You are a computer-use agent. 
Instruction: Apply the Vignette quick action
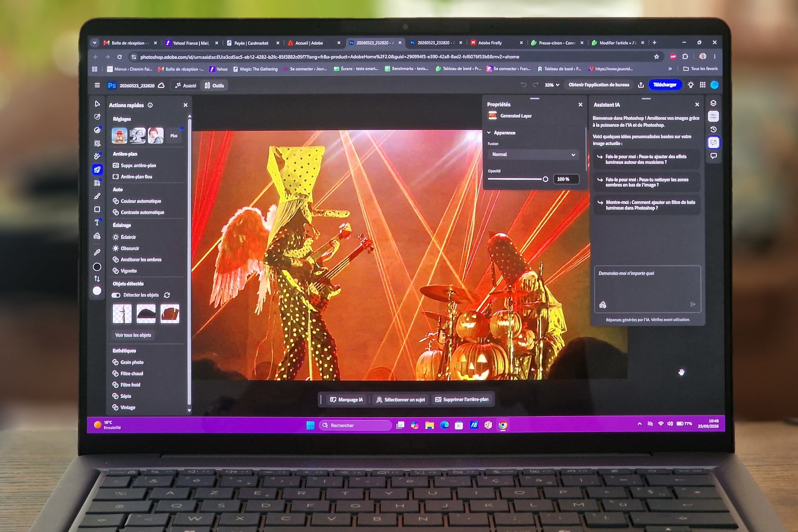[x=125, y=271]
